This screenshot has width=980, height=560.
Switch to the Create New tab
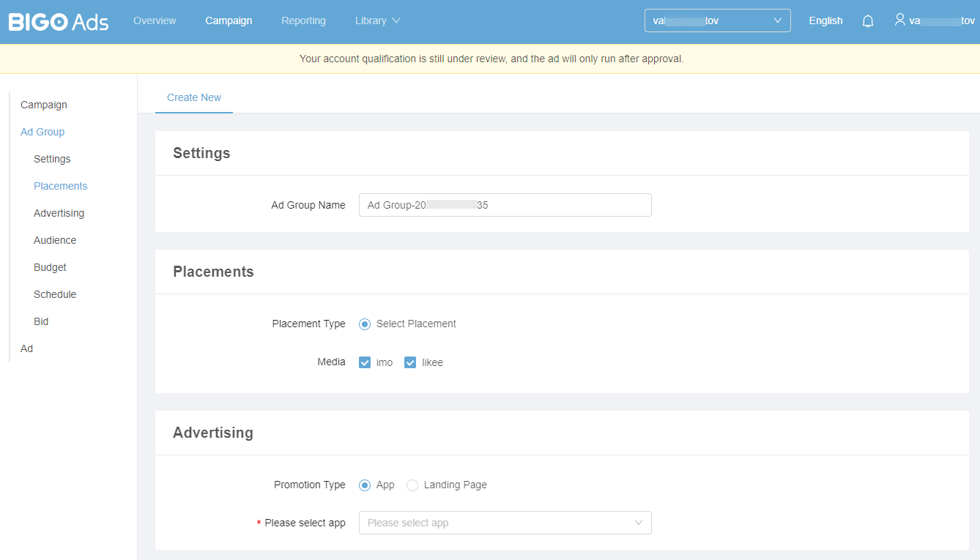click(194, 97)
